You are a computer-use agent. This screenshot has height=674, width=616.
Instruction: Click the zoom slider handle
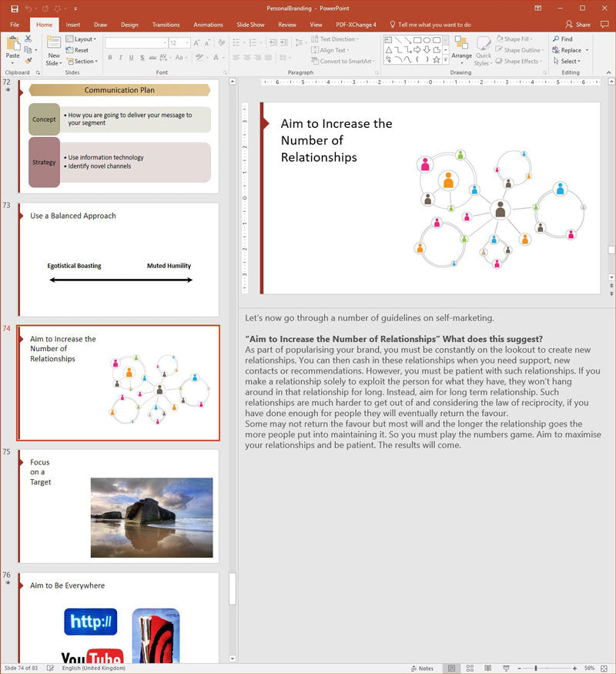click(536, 669)
